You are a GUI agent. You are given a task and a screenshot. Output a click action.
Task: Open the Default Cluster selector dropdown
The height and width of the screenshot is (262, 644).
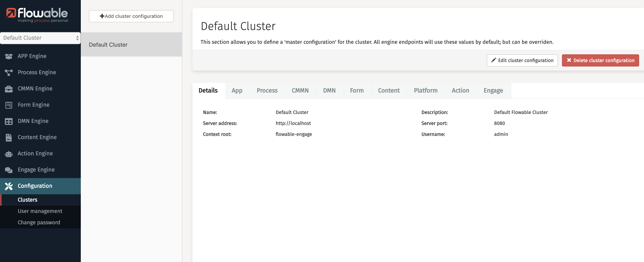click(40, 38)
